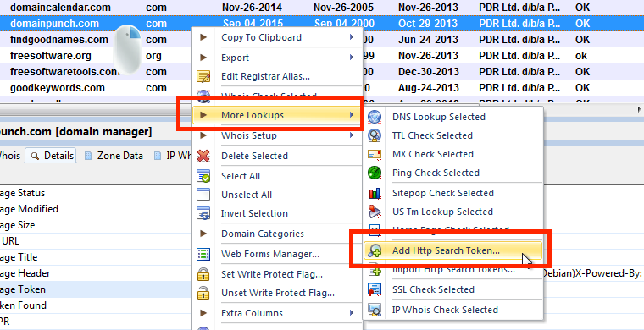Select the domaincalendar.com row
Image resolution: width=644 pixels, height=330 pixels.
click(322, 8)
